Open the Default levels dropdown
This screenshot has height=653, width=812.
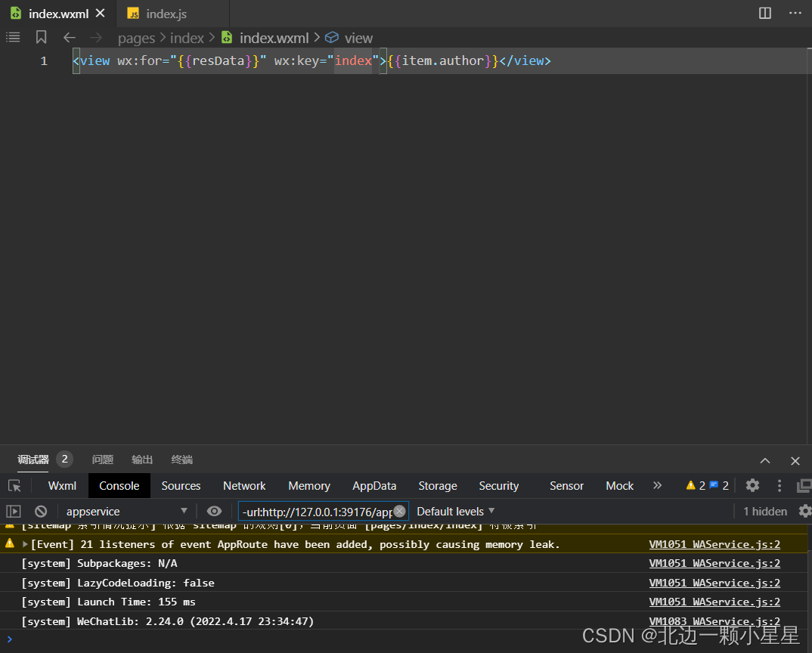[x=455, y=512]
